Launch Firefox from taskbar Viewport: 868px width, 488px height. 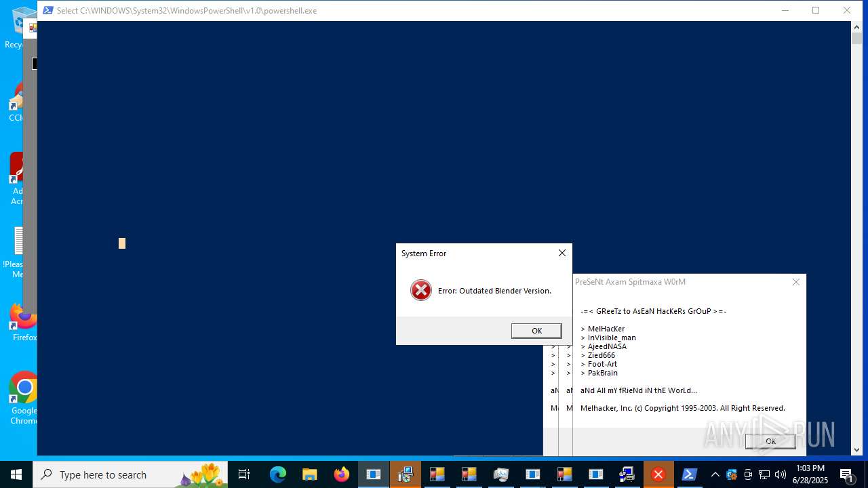[x=342, y=474]
